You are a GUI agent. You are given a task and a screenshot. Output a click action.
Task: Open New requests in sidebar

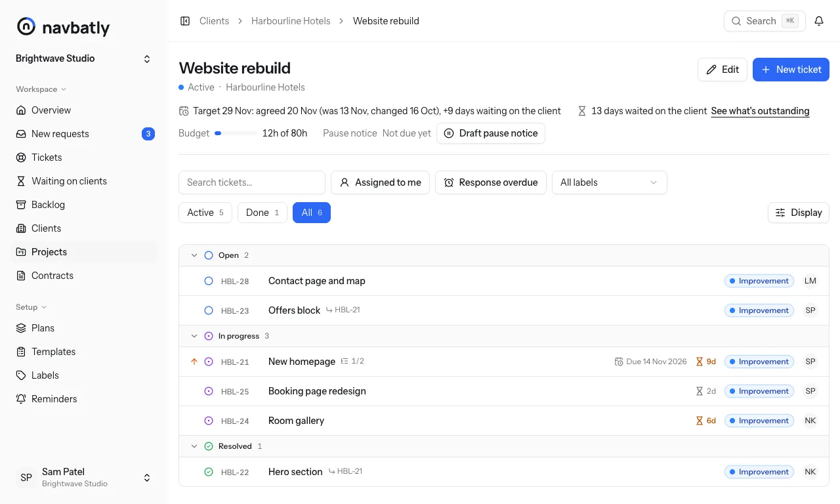coord(84,134)
